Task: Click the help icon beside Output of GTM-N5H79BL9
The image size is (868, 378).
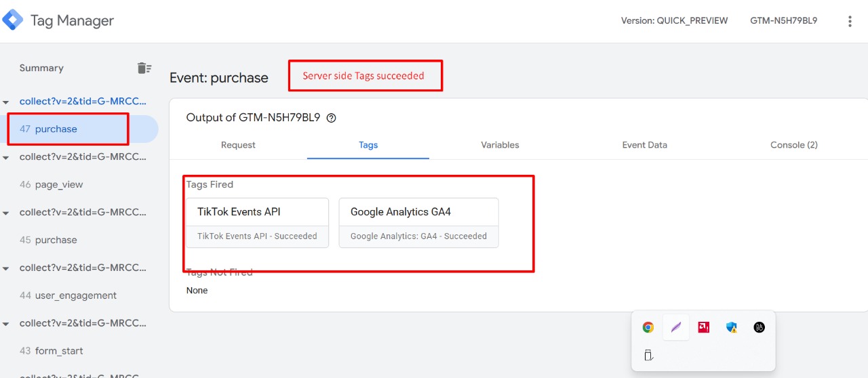Action: point(331,118)
